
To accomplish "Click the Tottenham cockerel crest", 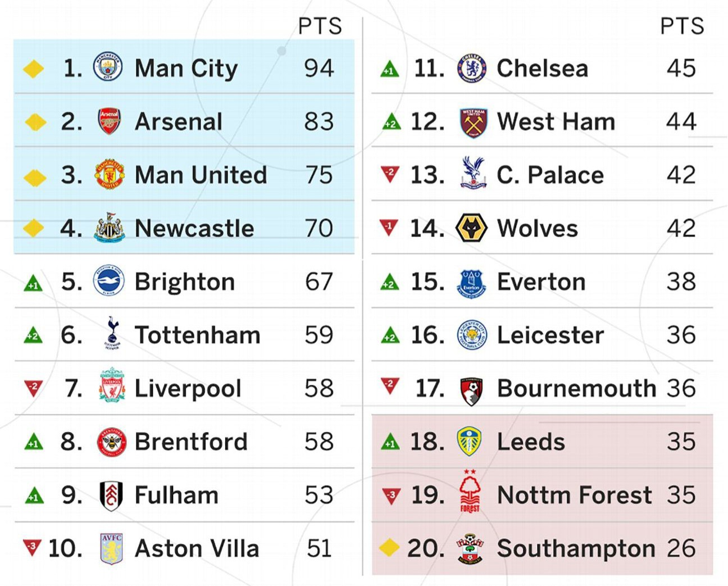I will click(112, 334).
